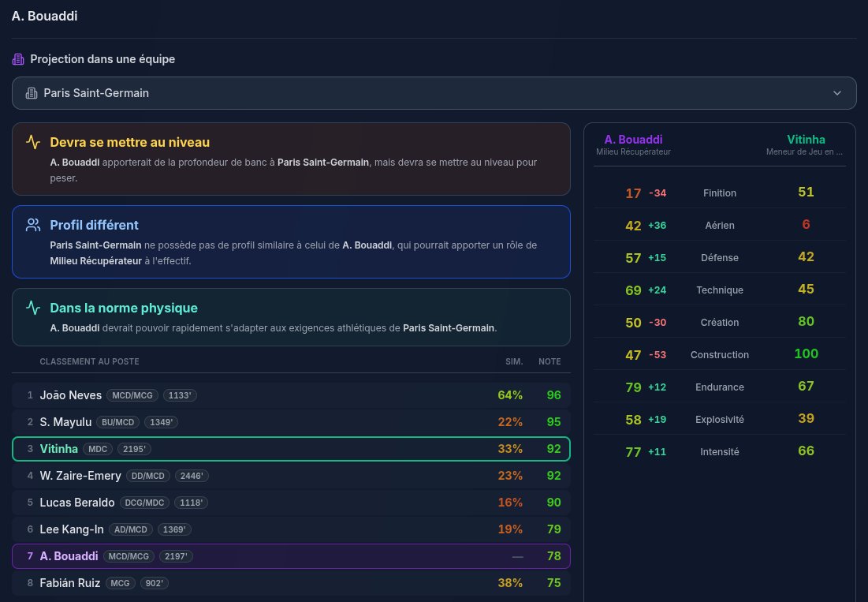
Task: Click the A. Bouaddi page title
Action: 44,16
